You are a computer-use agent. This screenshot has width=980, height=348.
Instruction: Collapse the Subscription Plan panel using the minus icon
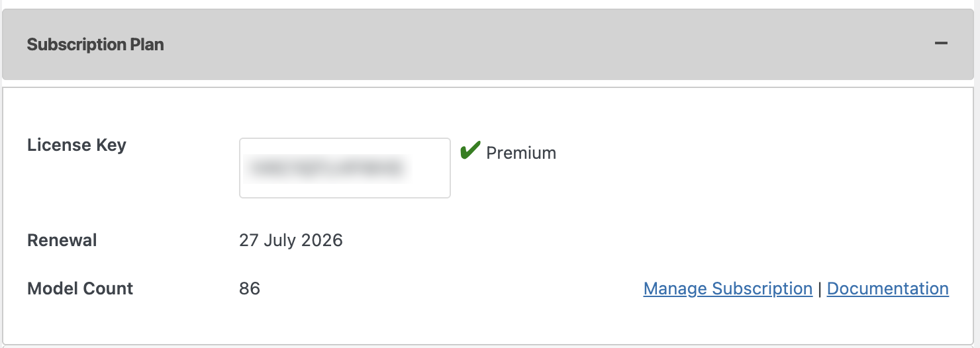(x=941, y=44)
